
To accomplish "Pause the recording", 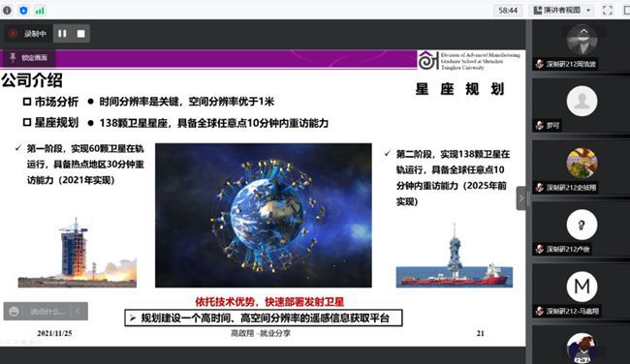I will (62, 34).
